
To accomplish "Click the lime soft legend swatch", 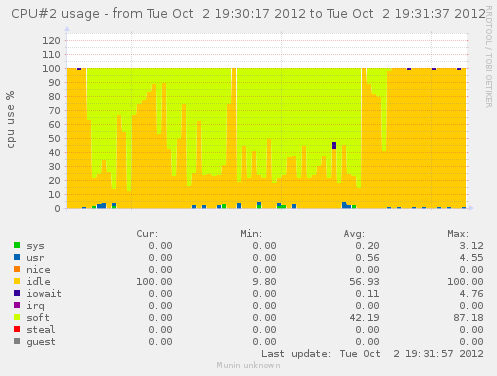I will pyautogui.click(x=17, y=317).
